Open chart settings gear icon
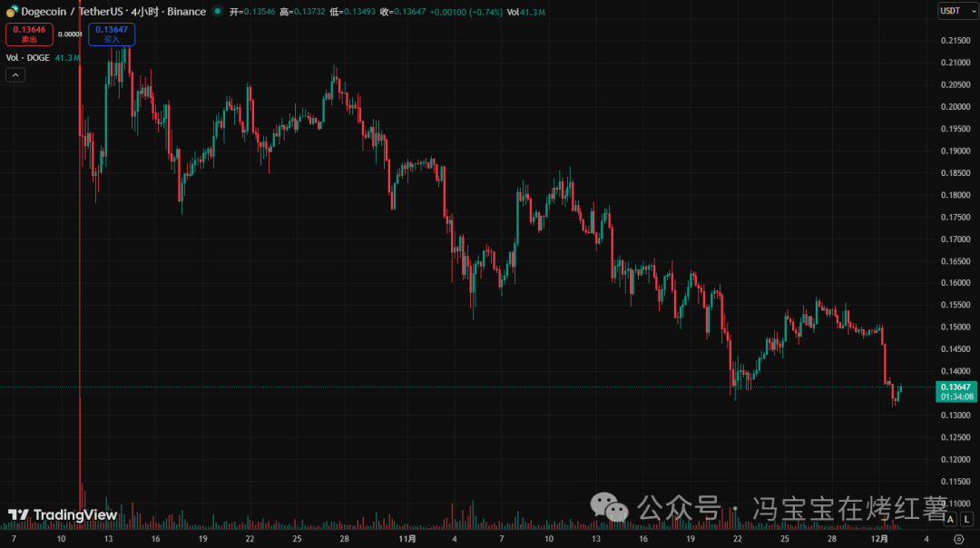The width and height of the screenshot is (980, 548). pyautogui.click(x=959, y=539)
